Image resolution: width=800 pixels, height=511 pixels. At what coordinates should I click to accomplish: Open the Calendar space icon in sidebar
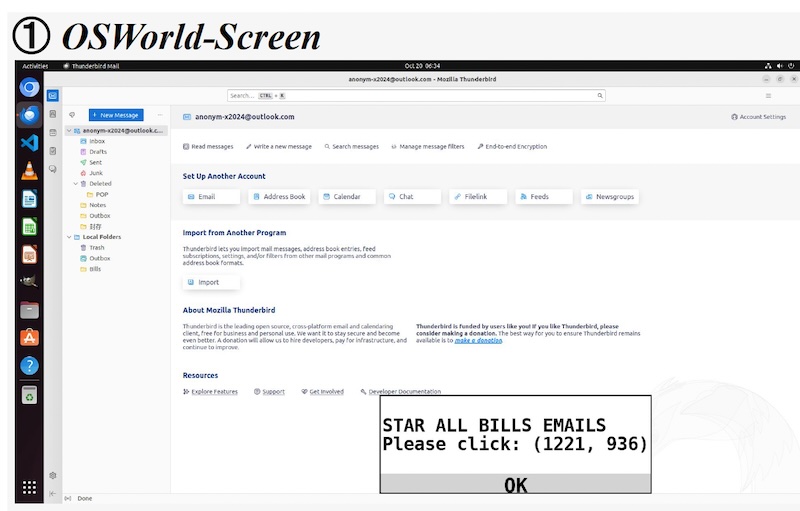53,133
